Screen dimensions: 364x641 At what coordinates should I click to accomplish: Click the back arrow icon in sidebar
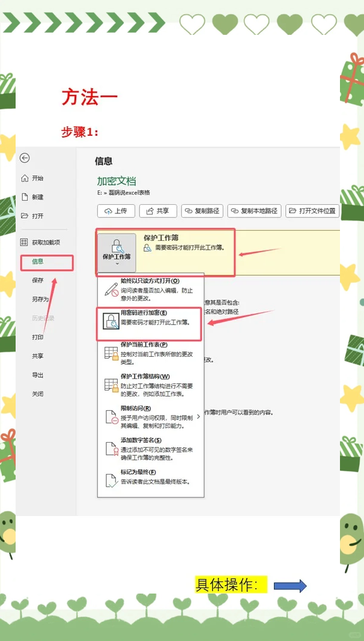[x=25, y=158]
